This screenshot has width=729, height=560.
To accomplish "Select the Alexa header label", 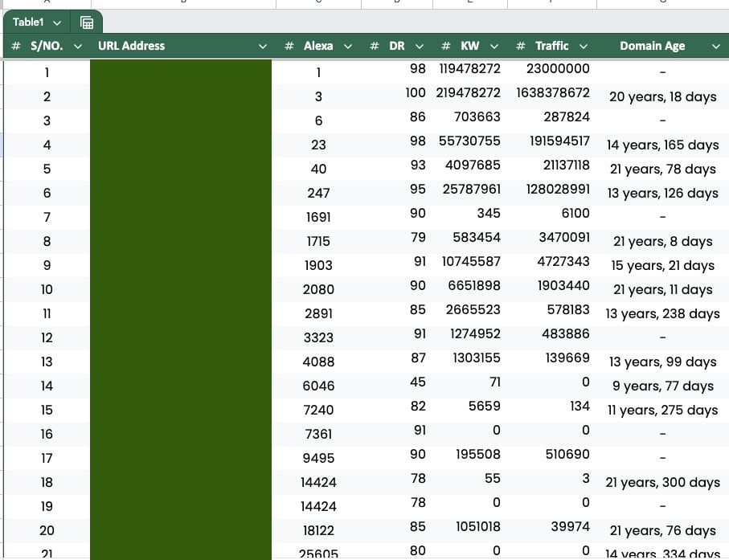I will (x=318, y=46).
